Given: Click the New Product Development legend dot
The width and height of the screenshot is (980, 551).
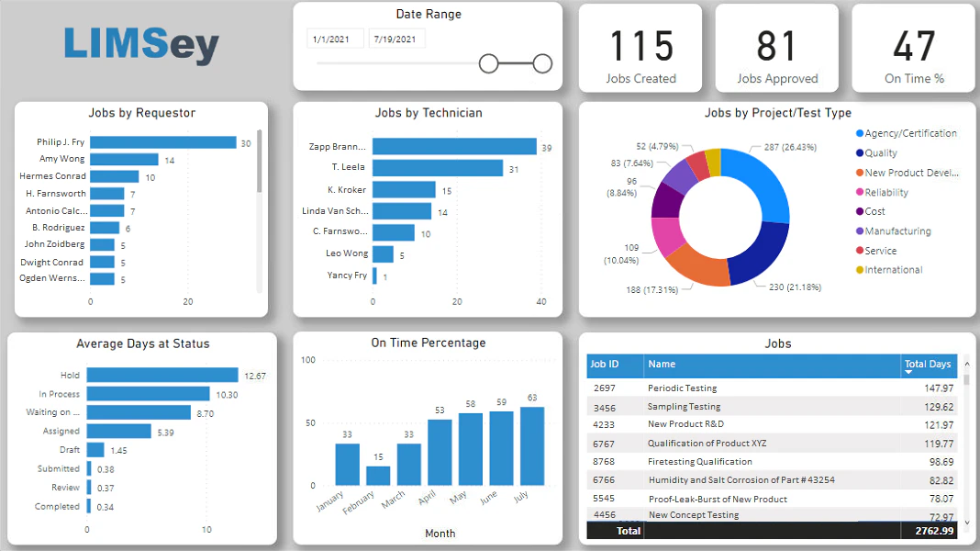Looking at the screenshot, I should click(860, 173).
